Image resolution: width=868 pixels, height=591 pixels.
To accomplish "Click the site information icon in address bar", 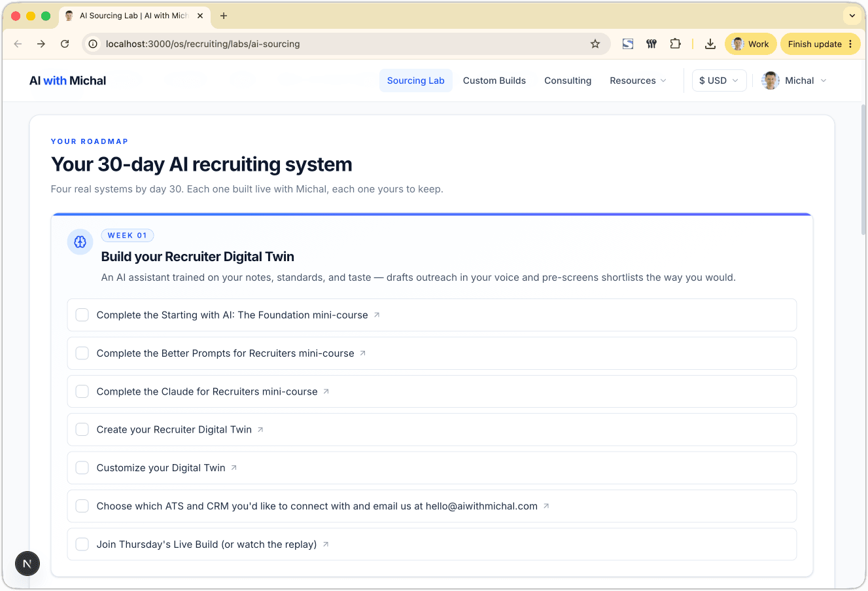I will coord(93,44).
